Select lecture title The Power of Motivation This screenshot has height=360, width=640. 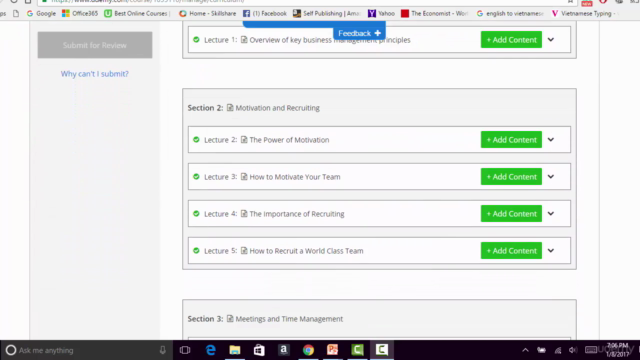pyautogui.click(x=289, y=140)
